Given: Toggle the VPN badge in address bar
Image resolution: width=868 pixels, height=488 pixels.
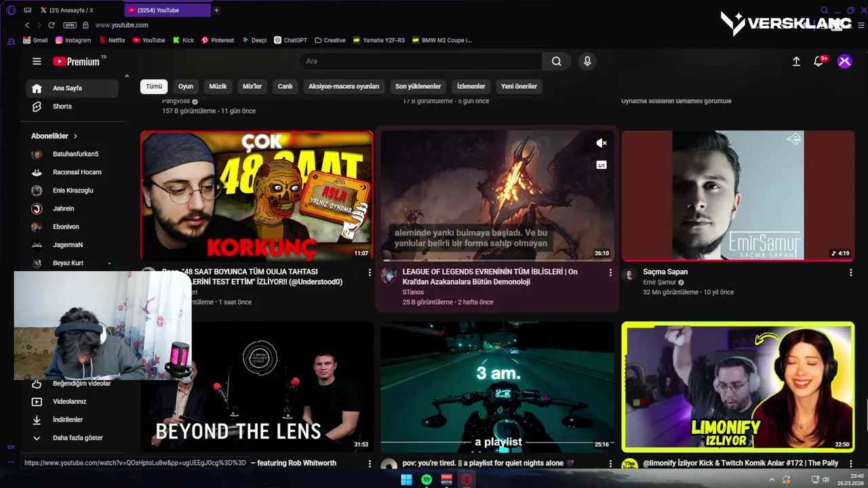Looking at the screenshot, I should (x=70, y=25).
